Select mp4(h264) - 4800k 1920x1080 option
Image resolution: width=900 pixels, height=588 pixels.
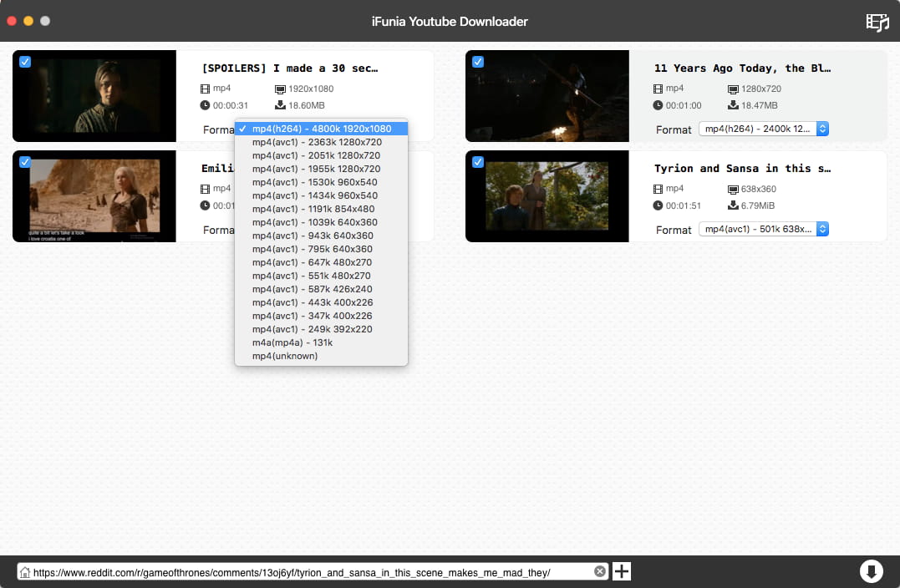click(321, 129)
